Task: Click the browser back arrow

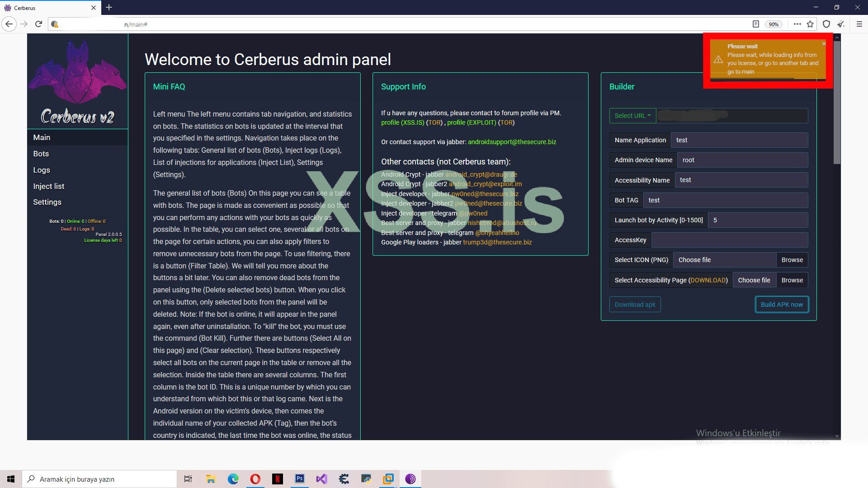Action: (9, 24)
